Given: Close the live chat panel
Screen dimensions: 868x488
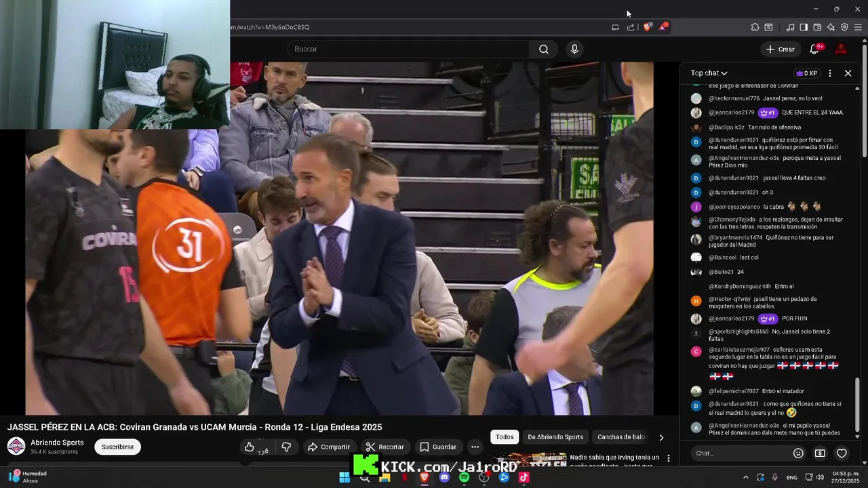Looking at the screenshot, I should click(848, 73).
